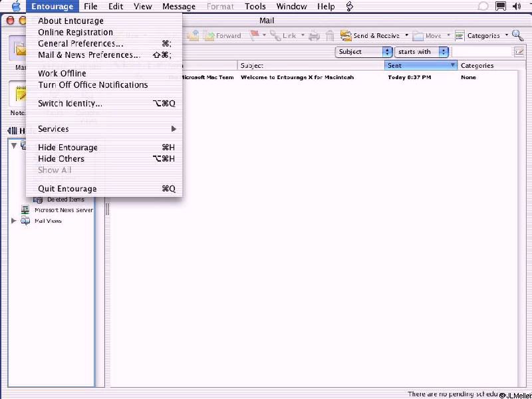The height and width of the screenshot is (399, 532).
Task: Select Work Offline menu item
Action: pos(104,73)
